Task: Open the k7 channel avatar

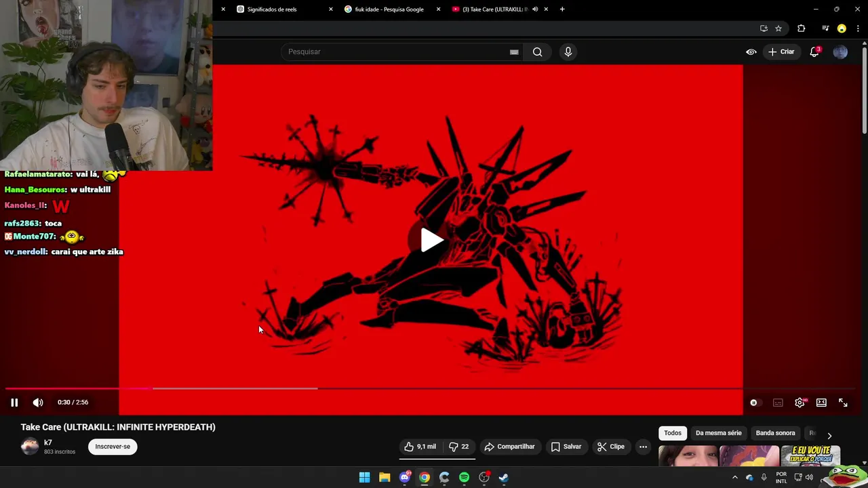Action: click(30, 446)
